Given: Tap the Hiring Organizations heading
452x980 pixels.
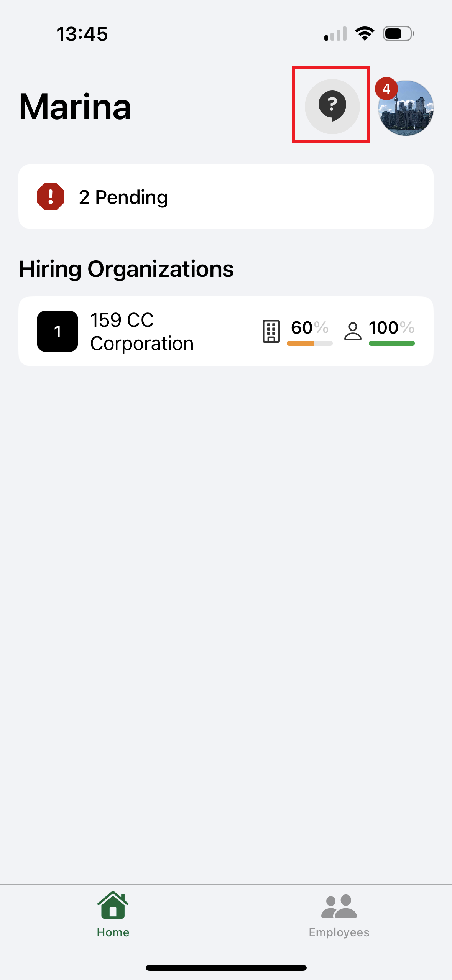Looking at the screenshot, I should (x=126, y=269).
